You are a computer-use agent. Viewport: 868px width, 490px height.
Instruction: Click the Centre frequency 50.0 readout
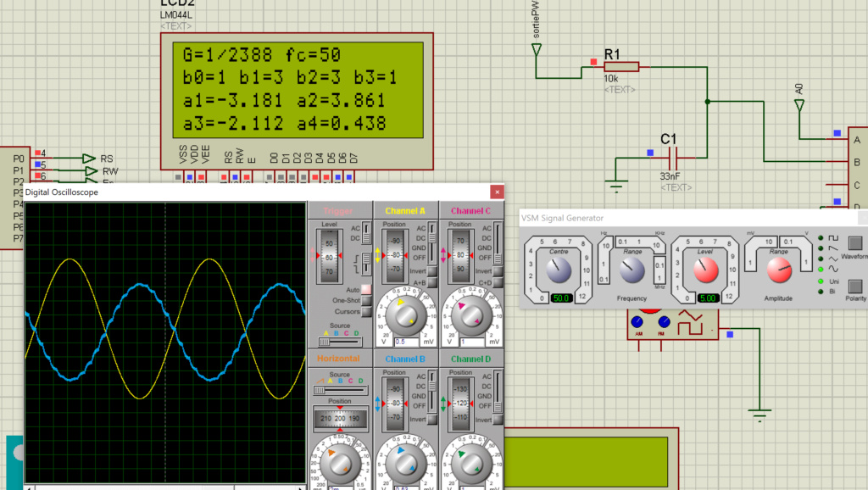(561, 298)
